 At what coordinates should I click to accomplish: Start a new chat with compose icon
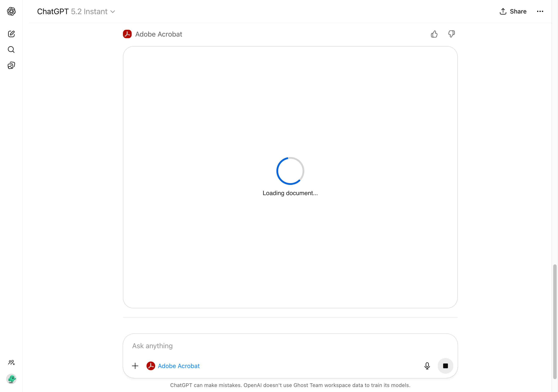coord(11,34)
